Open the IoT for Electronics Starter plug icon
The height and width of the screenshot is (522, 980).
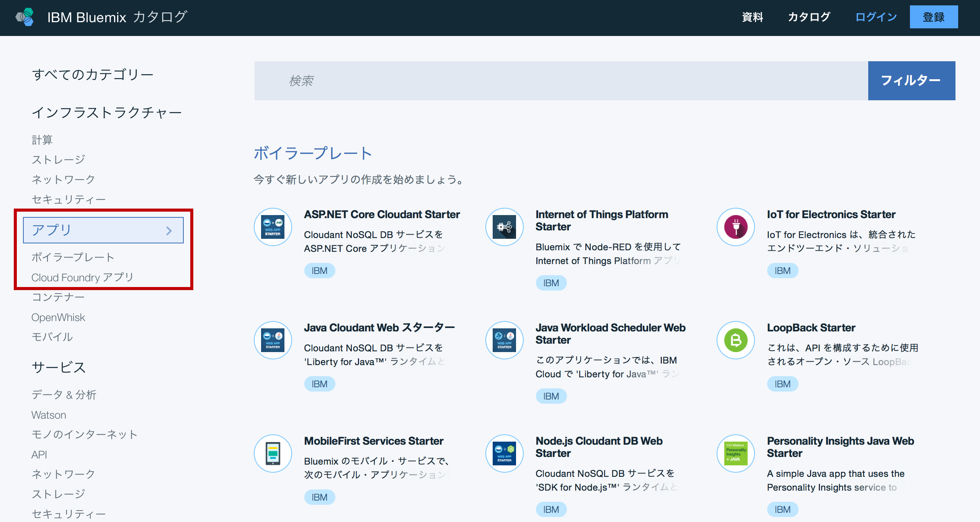(735, 227)
